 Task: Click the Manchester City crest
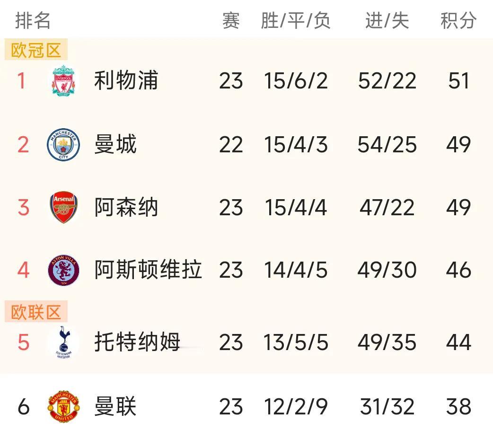(x=63, y=145)
